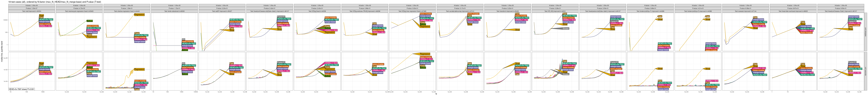Click the 'transform improved in #5493' panel header
868x96 pixels.
point(507,11)
